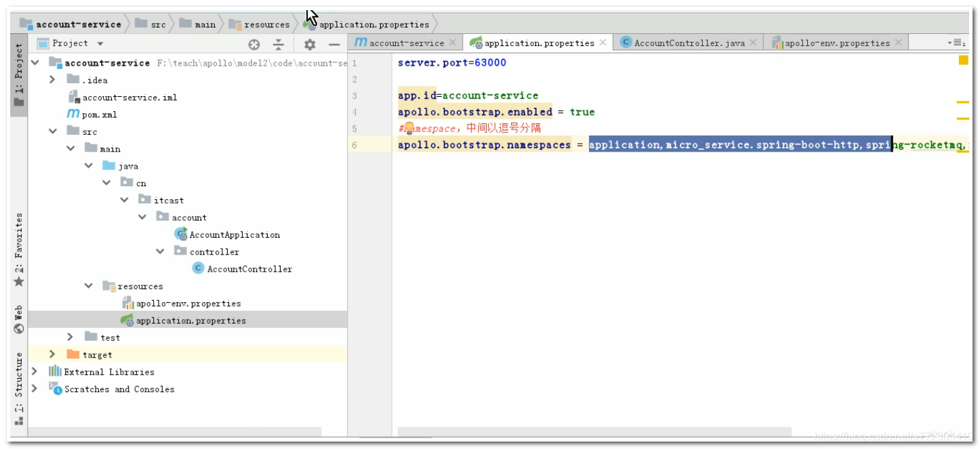
Task: Switch to the apollo-env.properties tab
Action: coord(838,42)
